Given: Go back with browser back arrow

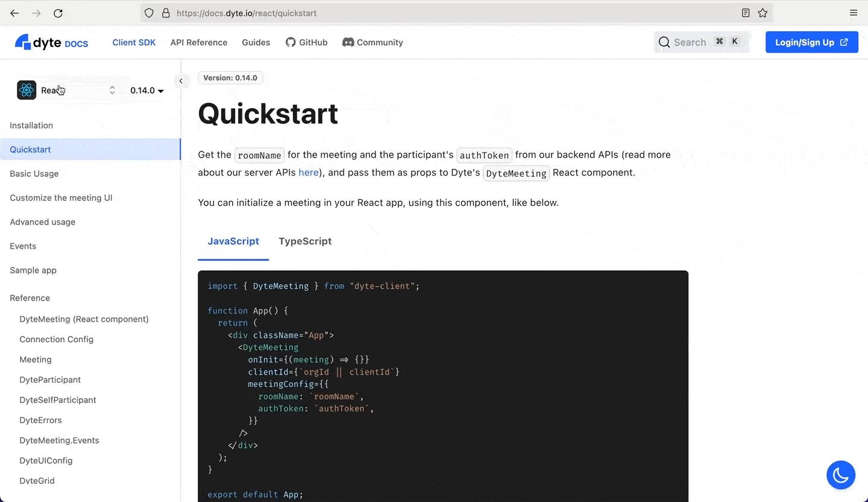Looking at the screenshot, I should point(14,13).
